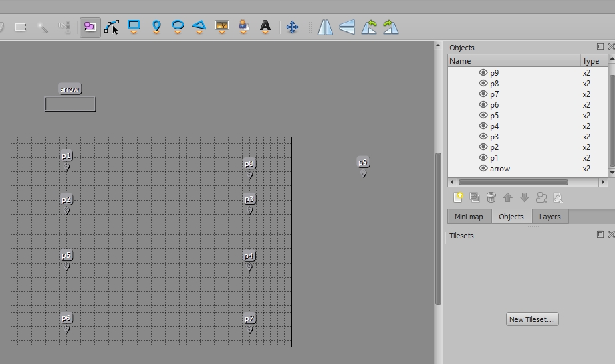
Task: Click the Flip Horizontally icon
Action: [325, 27]
